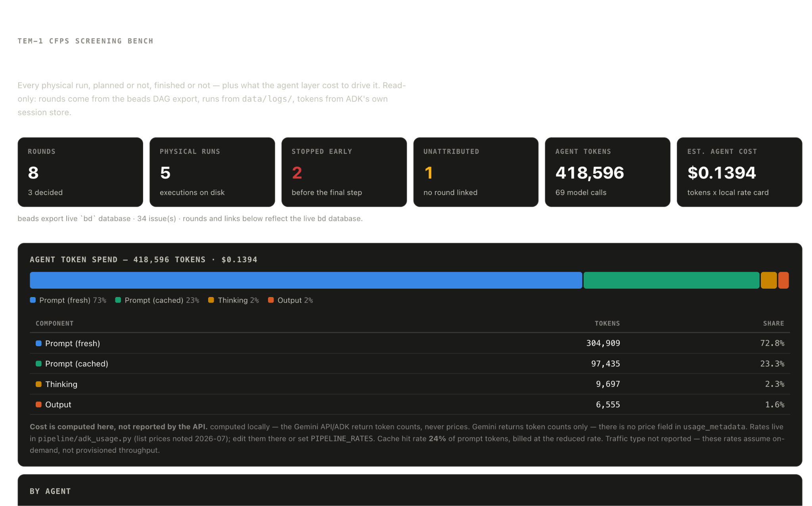This screenshot has width=812, height=506.
Task: Click the 'executions on disk' caption
Action: [x=192, y=192]
